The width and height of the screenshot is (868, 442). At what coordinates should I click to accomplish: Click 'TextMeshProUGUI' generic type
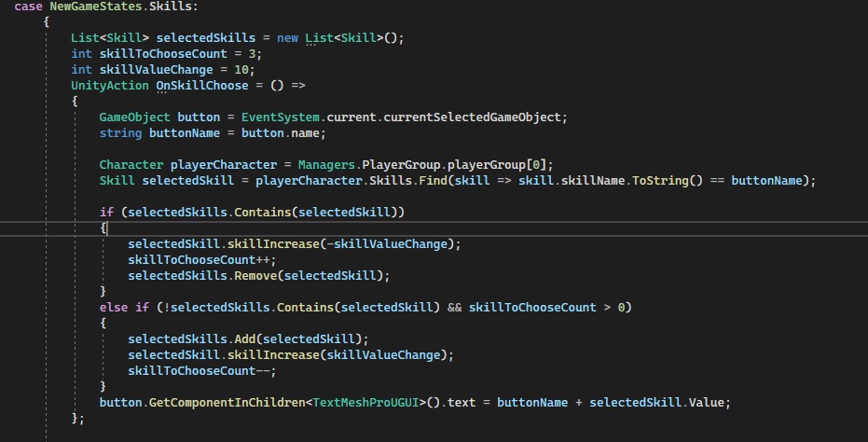tap(365, 403)
